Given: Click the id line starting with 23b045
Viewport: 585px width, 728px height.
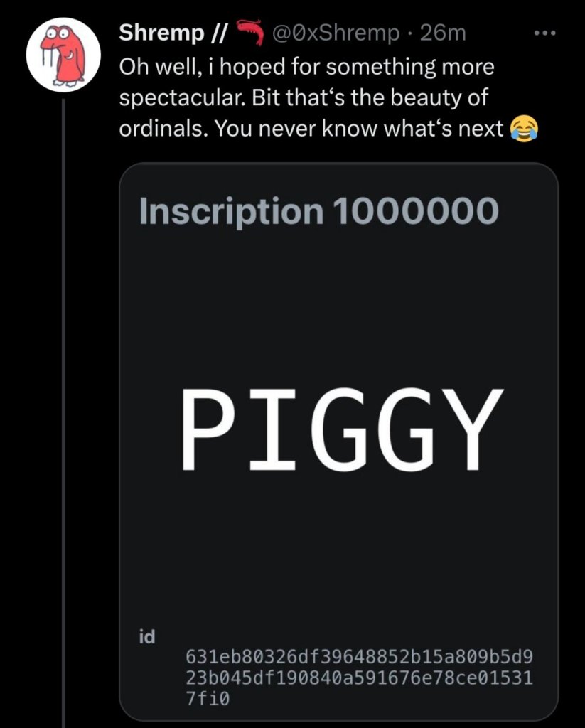Looking at the screenshot, I should (358, 677).
